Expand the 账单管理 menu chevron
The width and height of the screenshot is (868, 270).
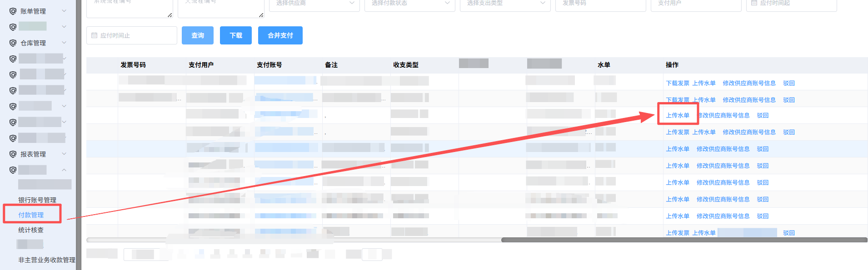tap(64, 11)
